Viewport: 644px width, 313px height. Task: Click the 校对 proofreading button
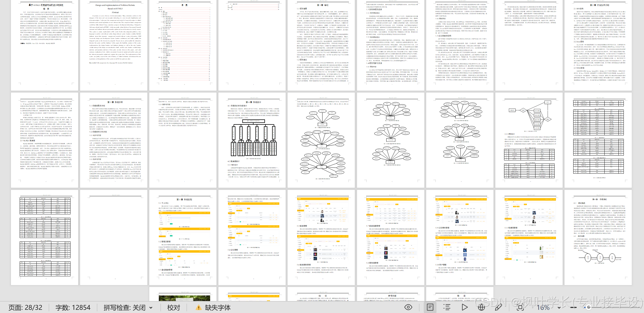click(x=173, y=308)
